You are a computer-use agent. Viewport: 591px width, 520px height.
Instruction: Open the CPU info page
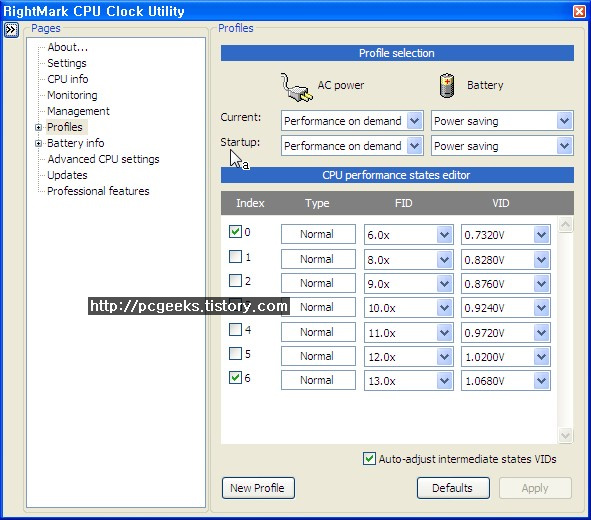click(x=68, y=79)
